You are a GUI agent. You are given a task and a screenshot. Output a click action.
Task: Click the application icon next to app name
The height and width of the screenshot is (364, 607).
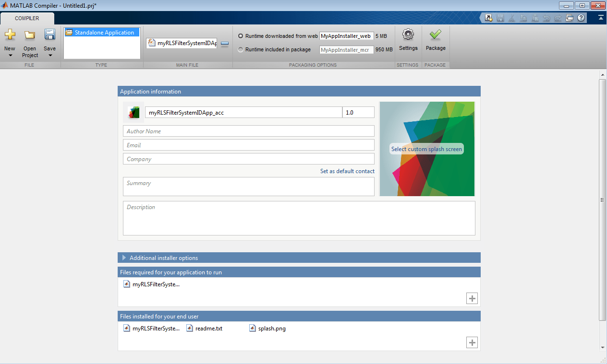(x=134, y=112)
